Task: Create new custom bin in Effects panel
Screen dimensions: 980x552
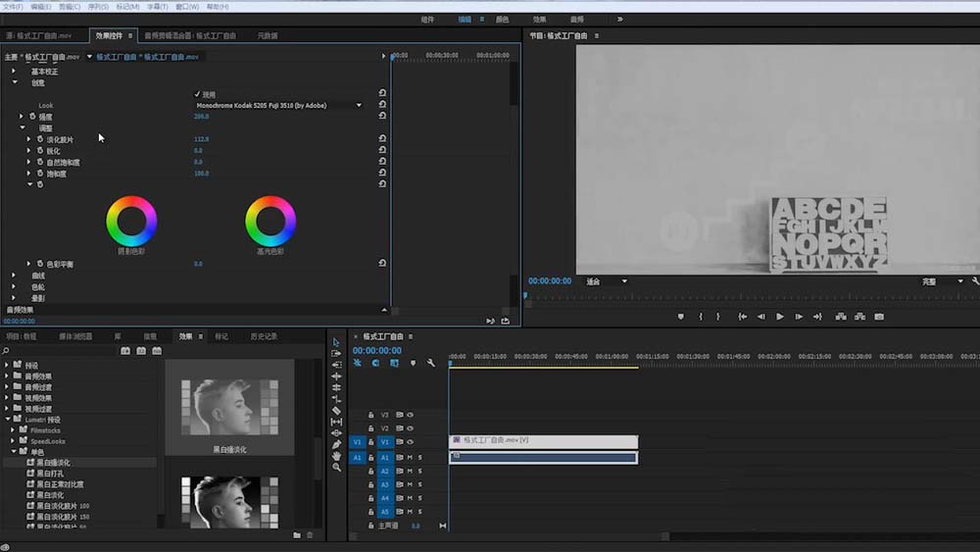Action: [297, 535]
